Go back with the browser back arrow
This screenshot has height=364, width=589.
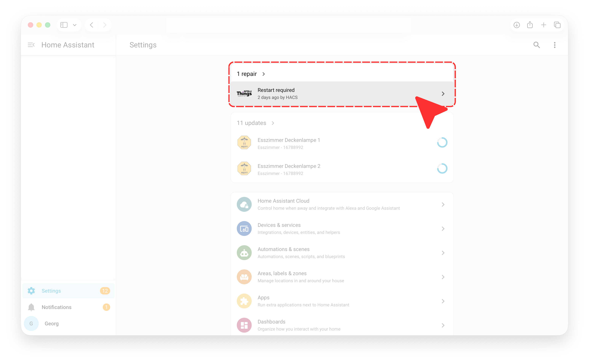click(92, 25)
